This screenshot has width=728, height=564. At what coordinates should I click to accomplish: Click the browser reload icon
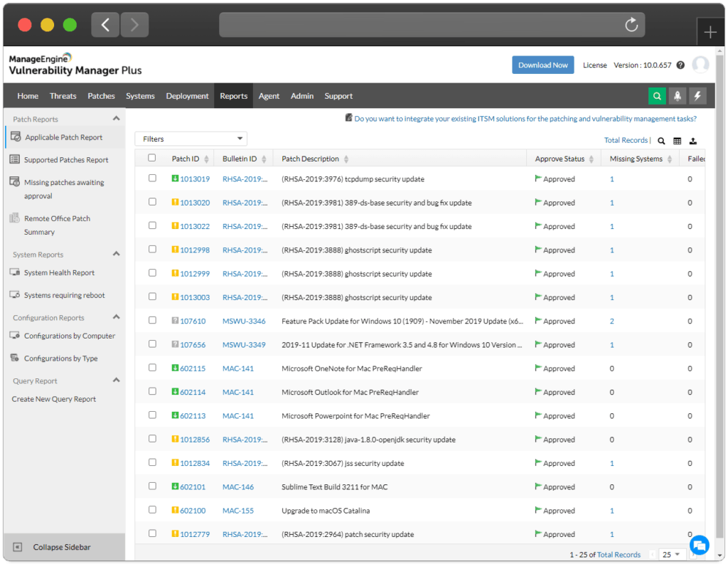click(631, 24)
